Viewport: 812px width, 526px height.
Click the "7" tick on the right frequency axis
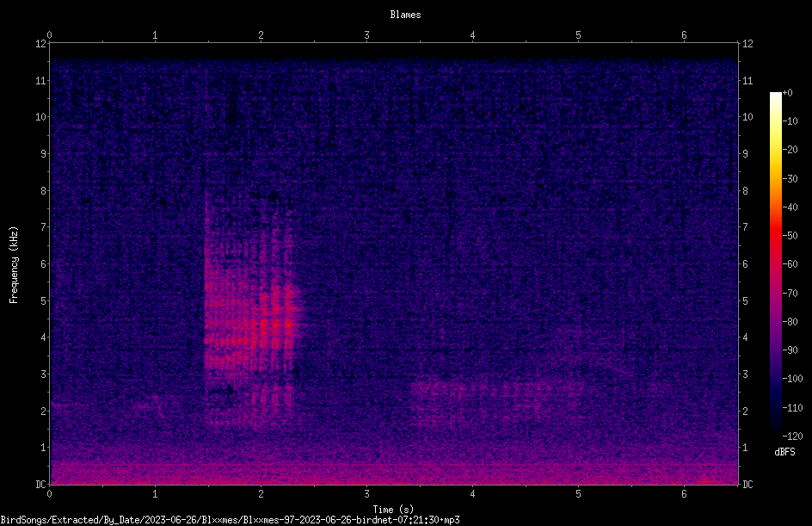[x=745, y=226]
